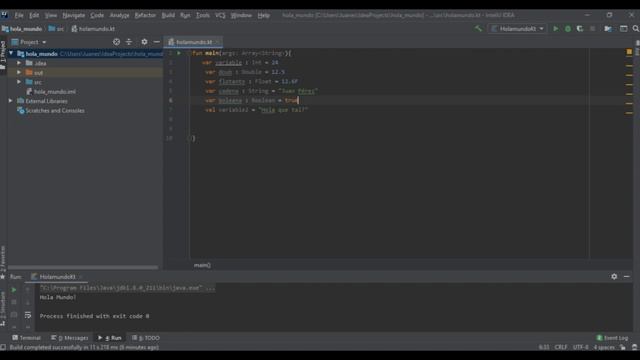The width and height of the screenshot is (640, 360).
Task: Click the run gutter arrow beside fun main
Action: (x=179, y=53)
